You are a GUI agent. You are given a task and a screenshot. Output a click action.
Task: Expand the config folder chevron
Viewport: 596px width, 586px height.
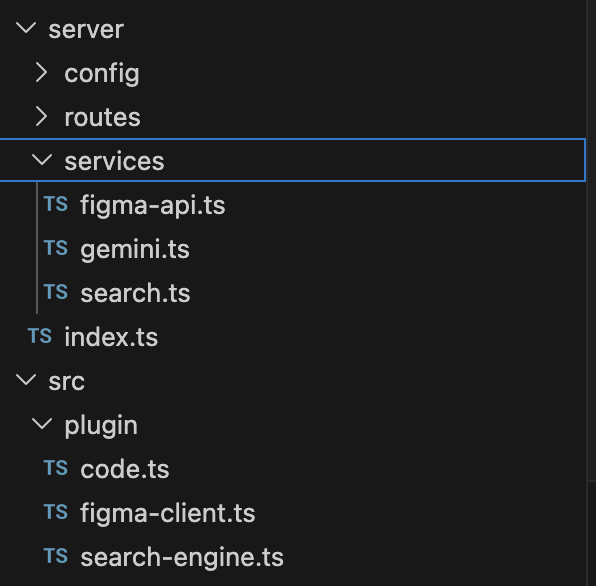41,73
